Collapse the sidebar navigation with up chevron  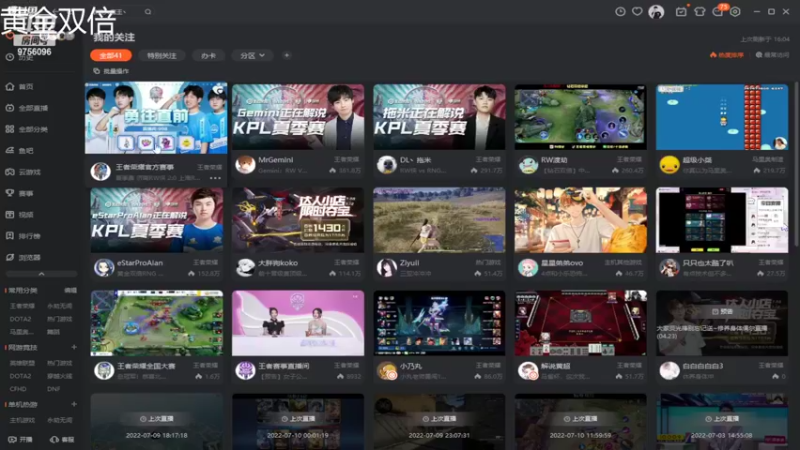[x=41, y=274]
